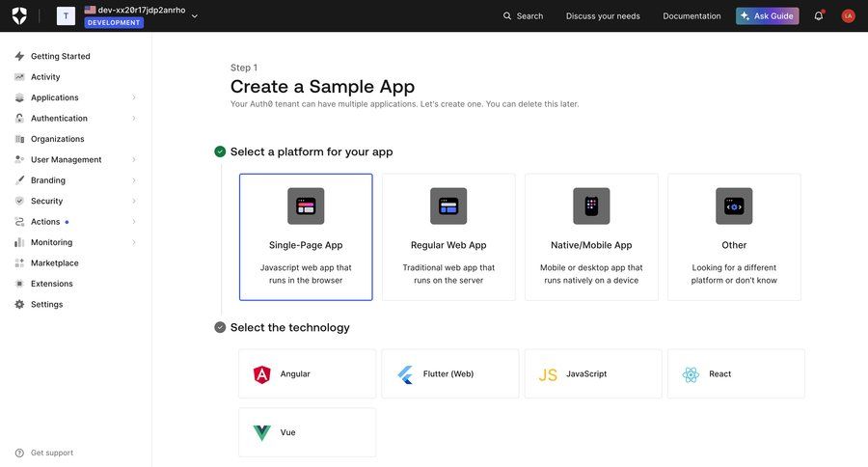Click the Extensions chip icon

(19, 284)
